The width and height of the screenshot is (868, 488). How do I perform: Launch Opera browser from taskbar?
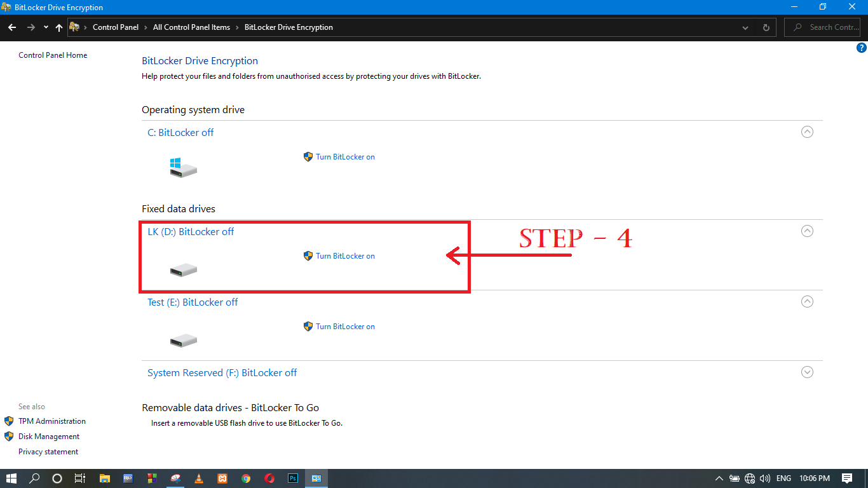click(269, 478)
